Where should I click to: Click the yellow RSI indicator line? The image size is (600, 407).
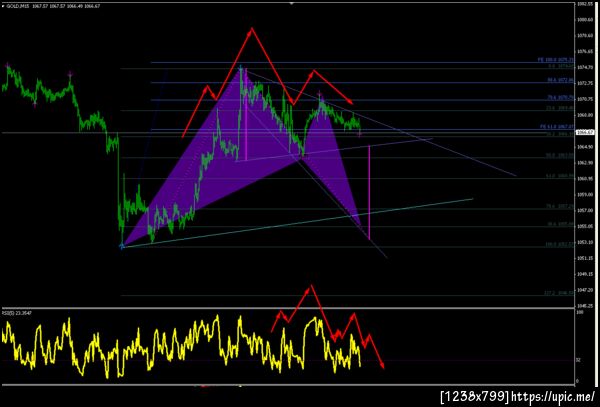(181, 346)
